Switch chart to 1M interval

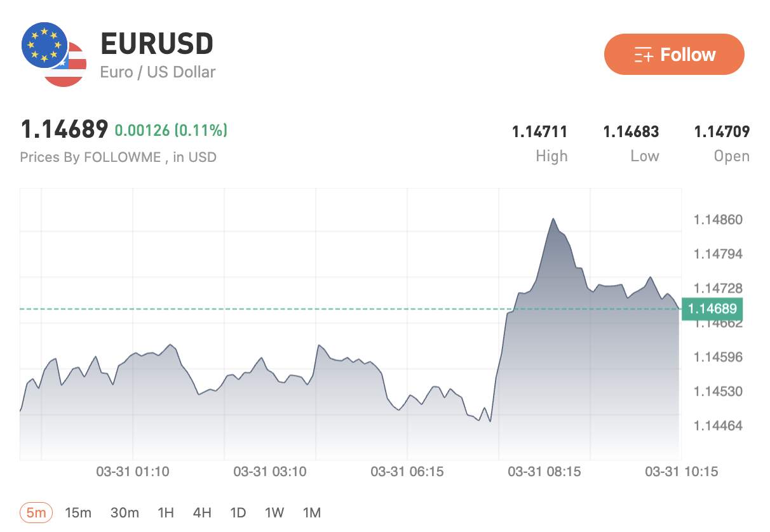(311, 513)
